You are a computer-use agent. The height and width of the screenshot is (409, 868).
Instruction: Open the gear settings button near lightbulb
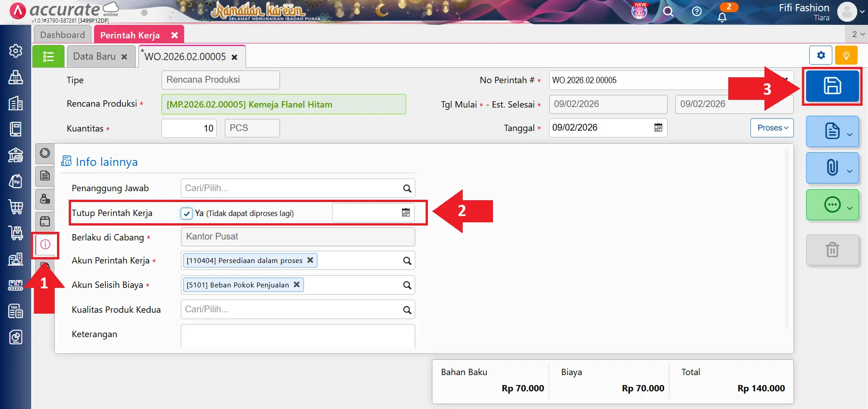pos(821,56)
